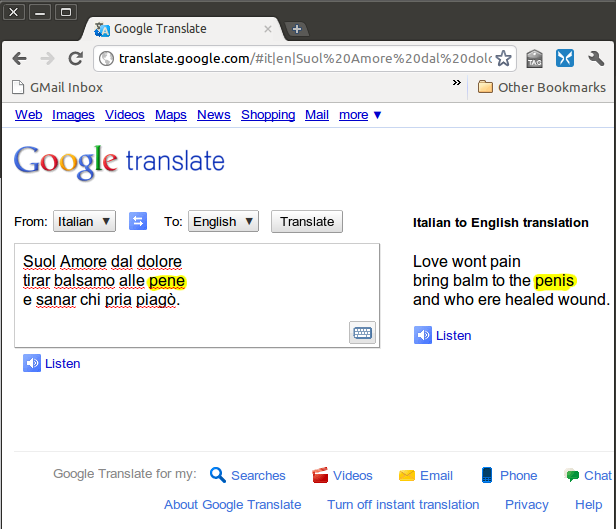Image resolution: width=616 pixels, height=529 pixels.
Task: Click the translated line 'Love wont pain'
Action: (x=467, y=262)
